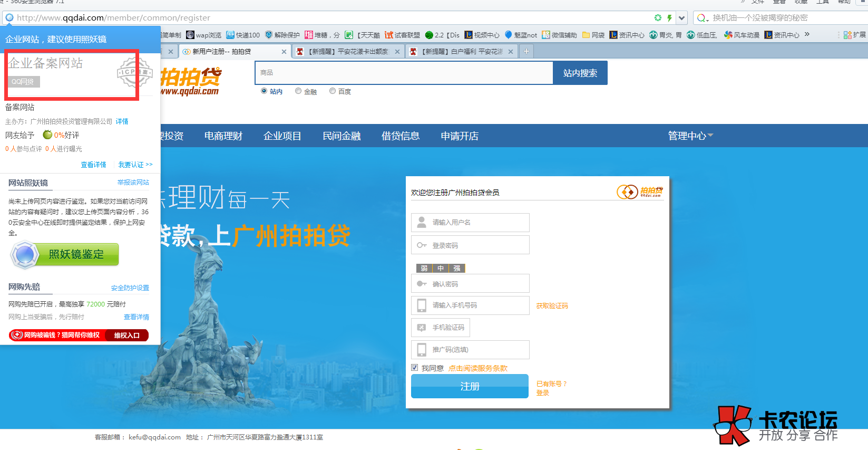Click the 拍拍贷 site logo
The image size is (868, 450).
190,81
